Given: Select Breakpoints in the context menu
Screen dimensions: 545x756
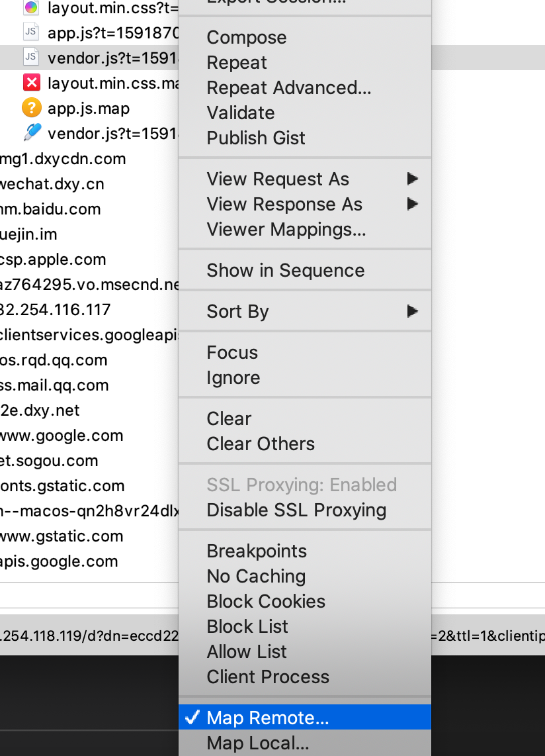Looking at the screenshot, I should (257, 551).
